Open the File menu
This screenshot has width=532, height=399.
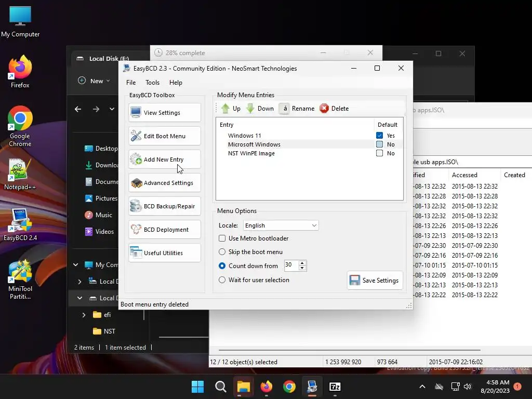(x=131, y=83)
